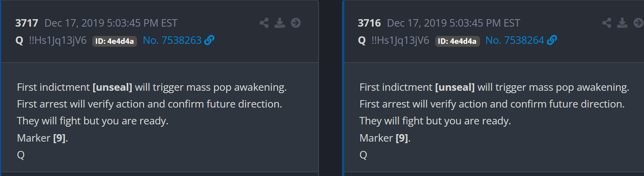The width and height of the screenshot is (644, 176).
Task: Open the No. 7538263 link
Action: tap(172, 40)
